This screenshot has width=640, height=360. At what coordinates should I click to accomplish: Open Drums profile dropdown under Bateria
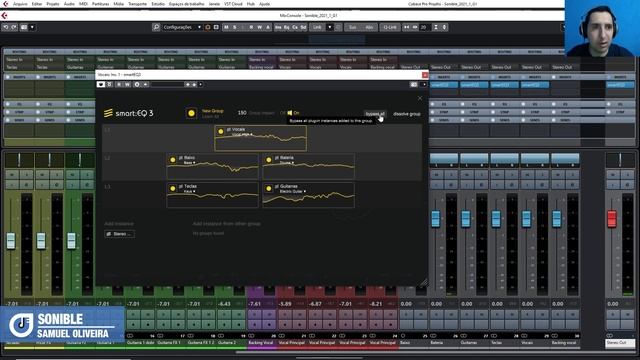(287, 162)
